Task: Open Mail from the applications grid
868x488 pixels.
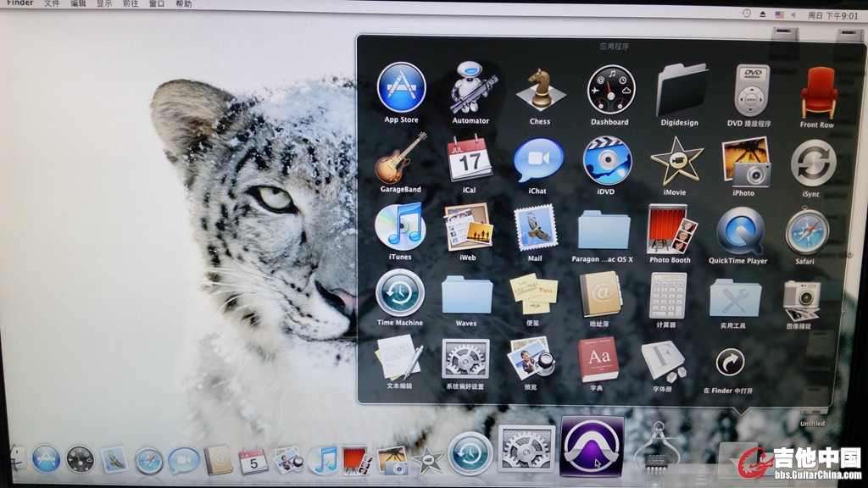Action: [535, 228]
